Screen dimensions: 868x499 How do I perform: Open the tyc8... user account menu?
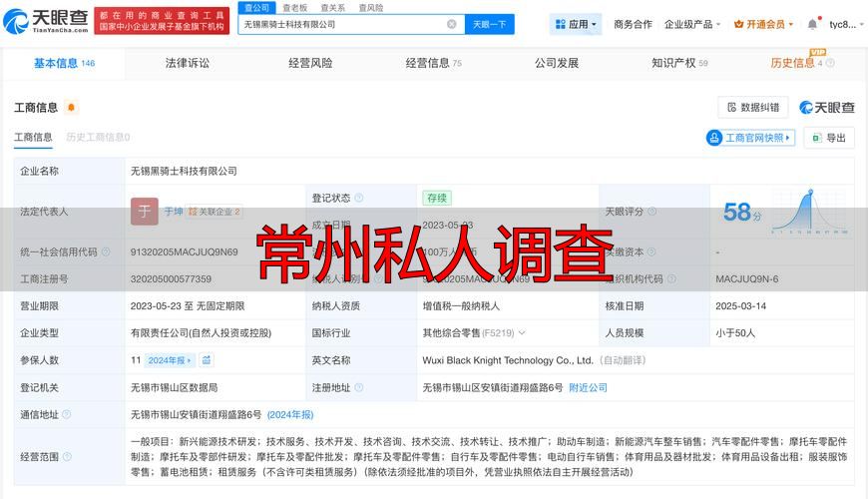tap(846, 24)
